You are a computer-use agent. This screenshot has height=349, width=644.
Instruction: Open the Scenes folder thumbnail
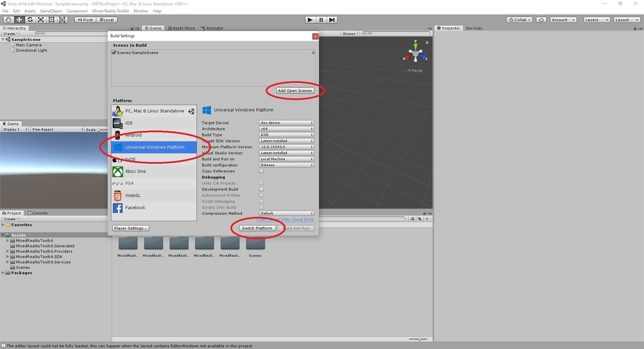point(255,244)
